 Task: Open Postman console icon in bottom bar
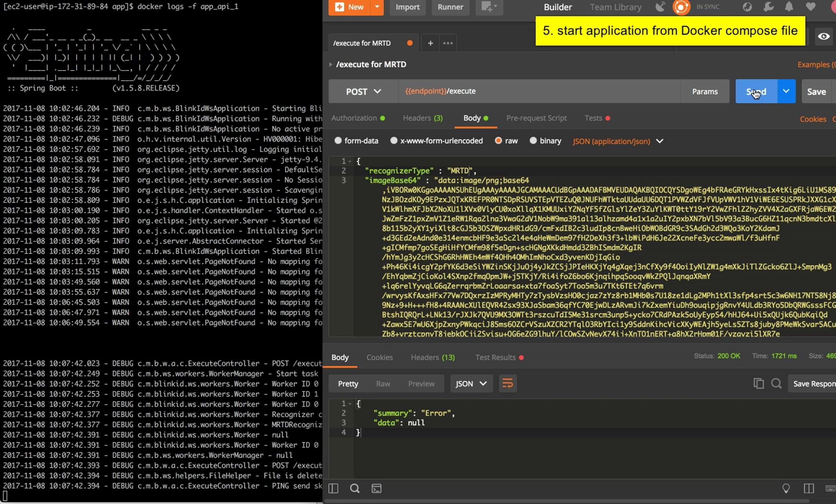click(377, 489)
